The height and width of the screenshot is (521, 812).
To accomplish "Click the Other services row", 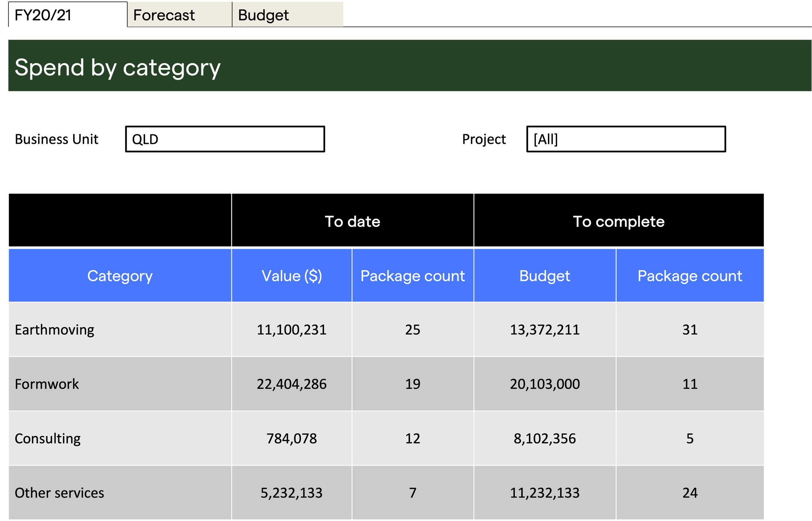I will coord(60,493).
